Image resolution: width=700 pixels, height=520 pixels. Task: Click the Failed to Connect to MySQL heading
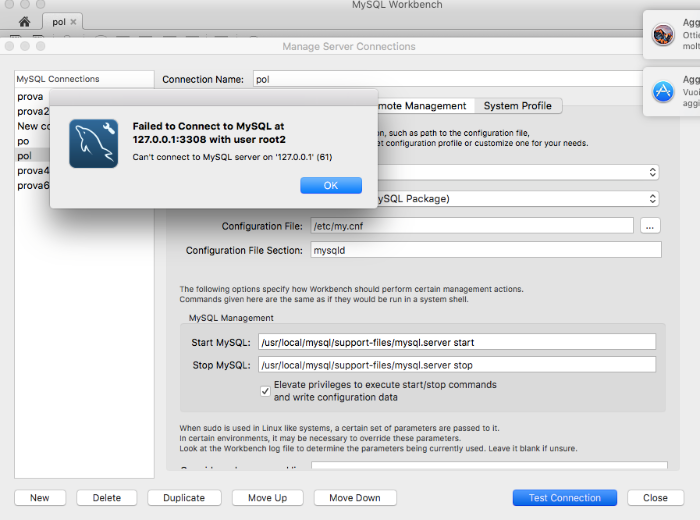pyautogui.click(x=209, y=133)
